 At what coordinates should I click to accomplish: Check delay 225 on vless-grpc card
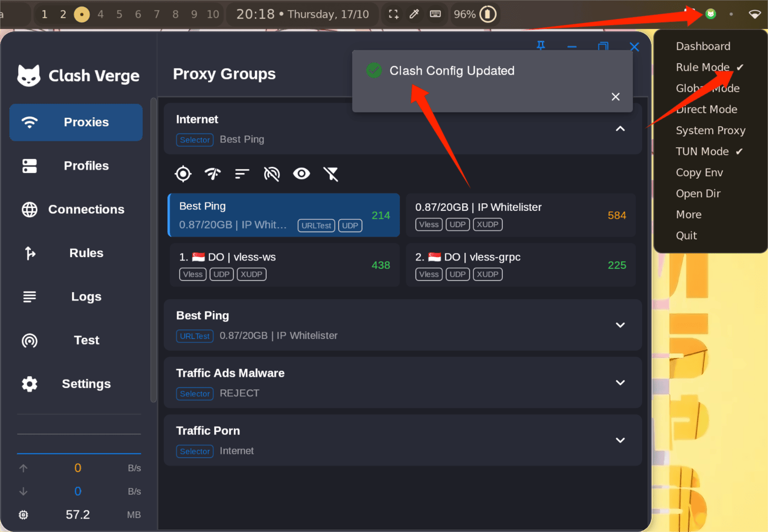[x=617, y=265]
